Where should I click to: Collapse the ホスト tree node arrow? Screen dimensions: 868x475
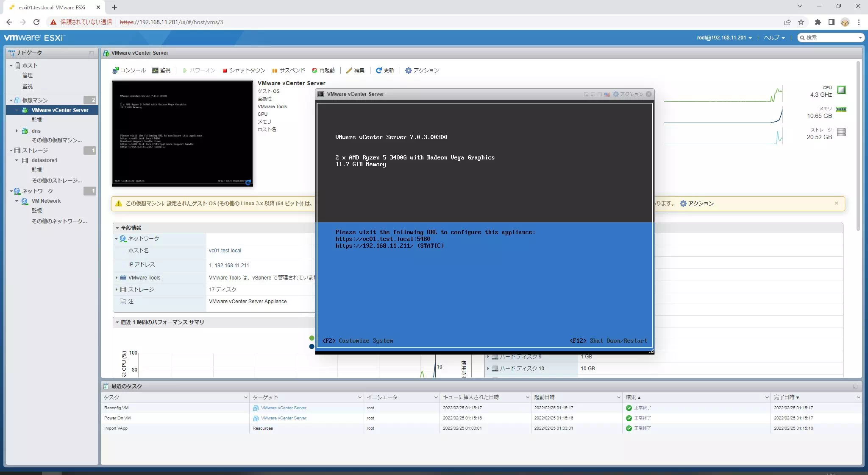coord(11,66)
